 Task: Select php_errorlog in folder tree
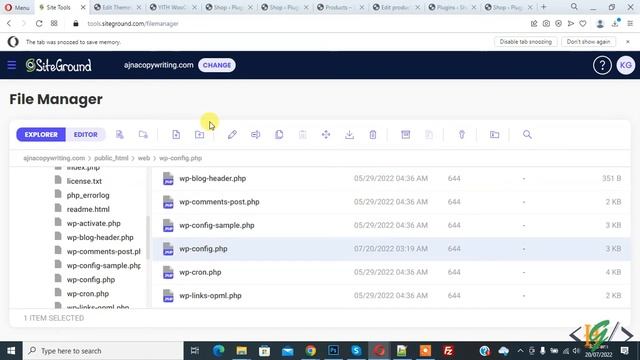pyautogui.click(x=88, y=195)
